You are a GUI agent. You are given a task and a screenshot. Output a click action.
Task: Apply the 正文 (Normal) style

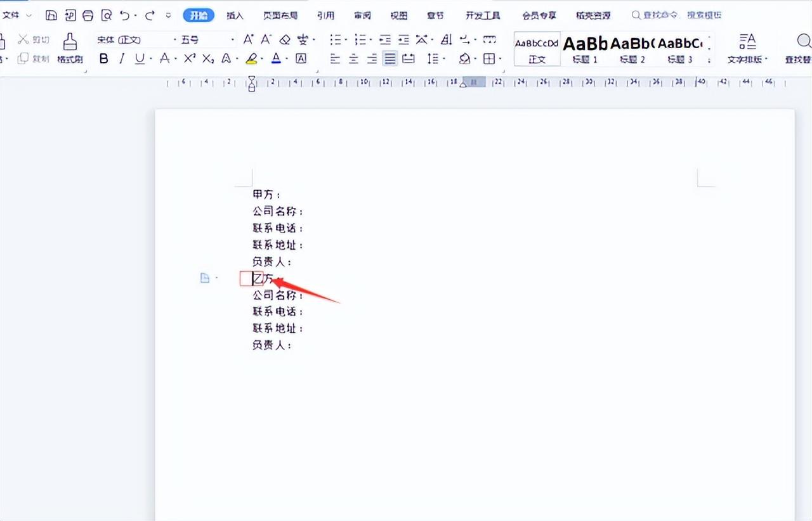click(537, 49)
